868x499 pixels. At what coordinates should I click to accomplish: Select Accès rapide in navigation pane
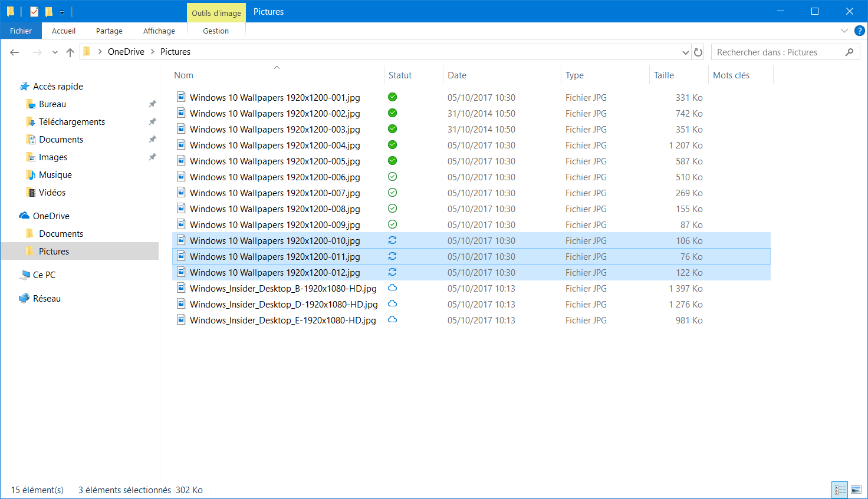tap(58, 87)
